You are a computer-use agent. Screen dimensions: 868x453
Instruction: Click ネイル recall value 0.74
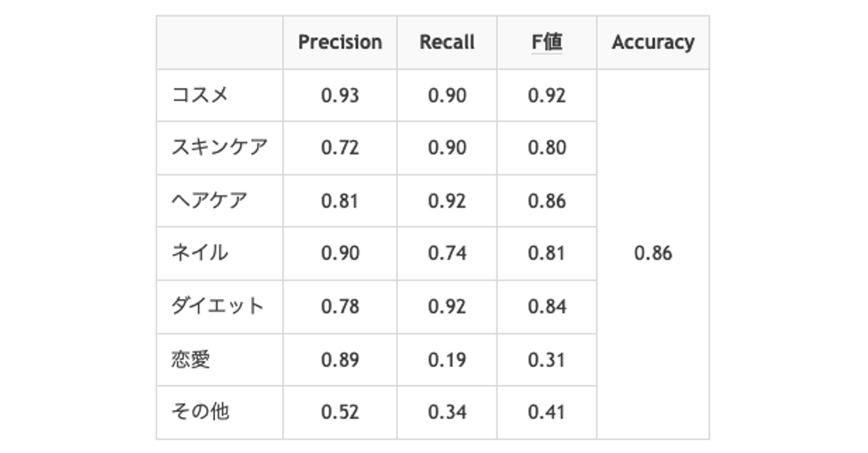click(447, 254)
